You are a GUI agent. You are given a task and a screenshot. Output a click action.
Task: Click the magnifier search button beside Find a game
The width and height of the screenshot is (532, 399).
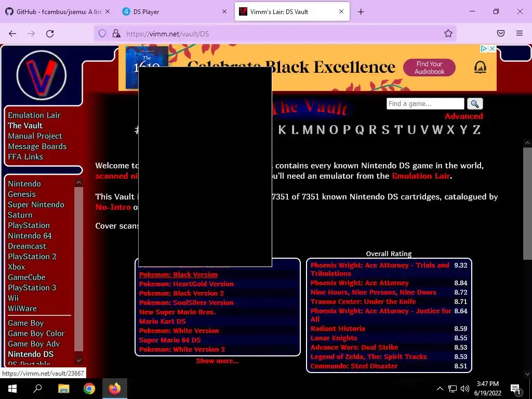point(475,104)
